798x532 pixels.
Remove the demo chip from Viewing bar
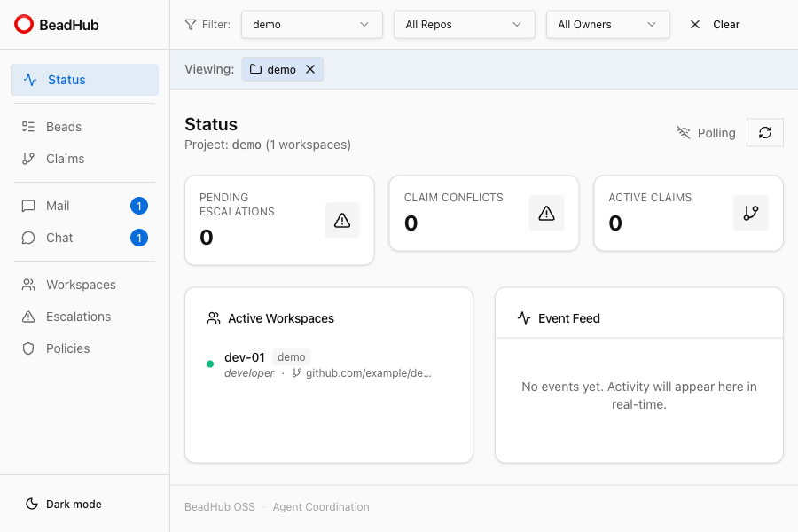pos(310,68)
